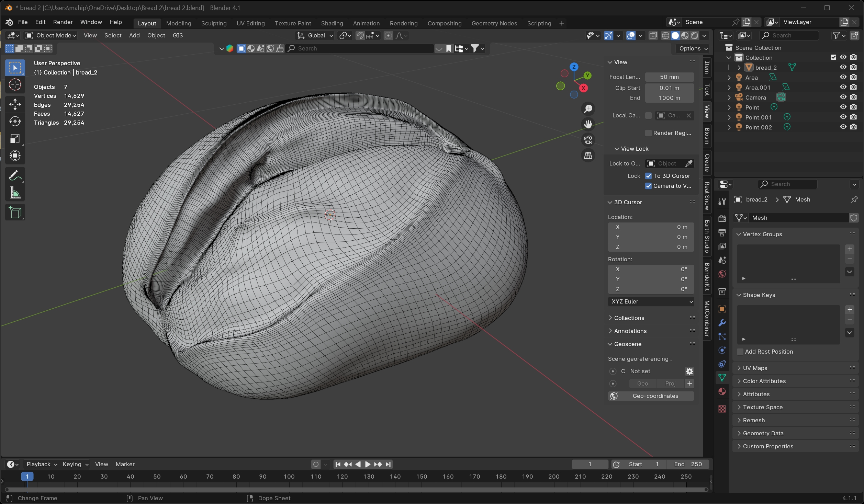Screen dimensions: 864x504
Task: Open Modifiers wrench properties tab
Action: [722, 323]
